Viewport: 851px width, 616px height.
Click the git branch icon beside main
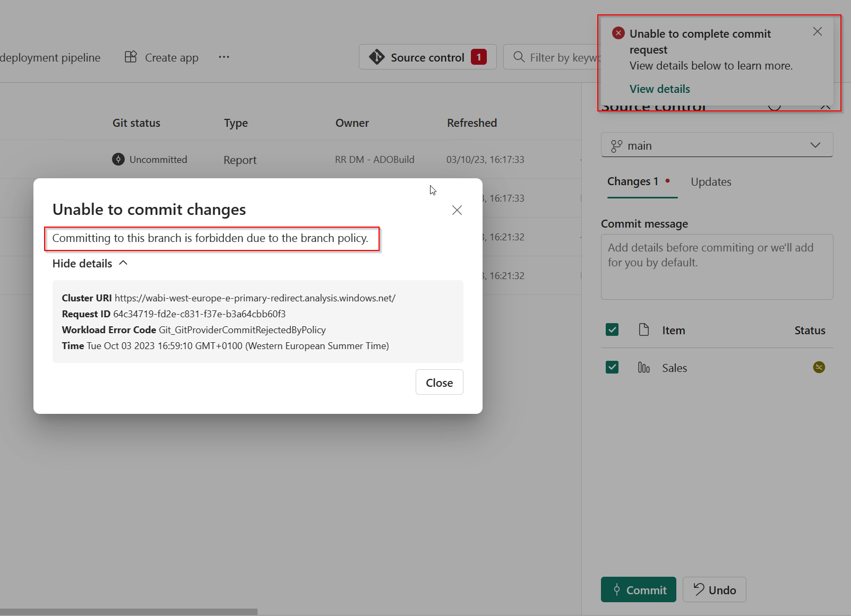616,145
